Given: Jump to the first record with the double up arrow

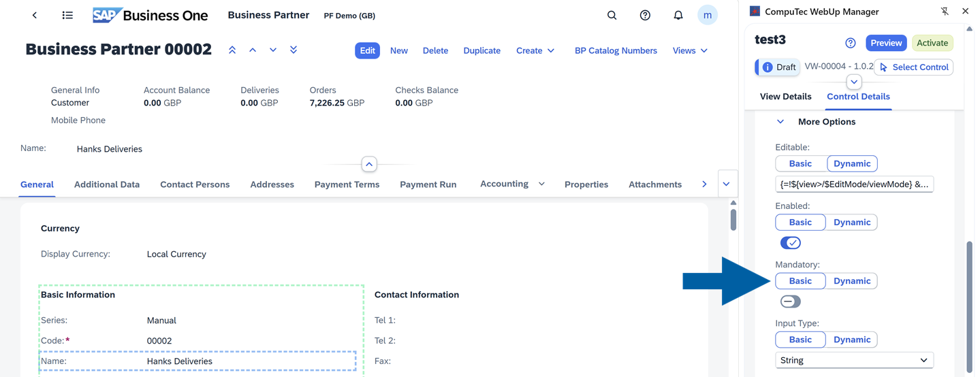Looking at the screenshot, I should [x=232, y=50].
